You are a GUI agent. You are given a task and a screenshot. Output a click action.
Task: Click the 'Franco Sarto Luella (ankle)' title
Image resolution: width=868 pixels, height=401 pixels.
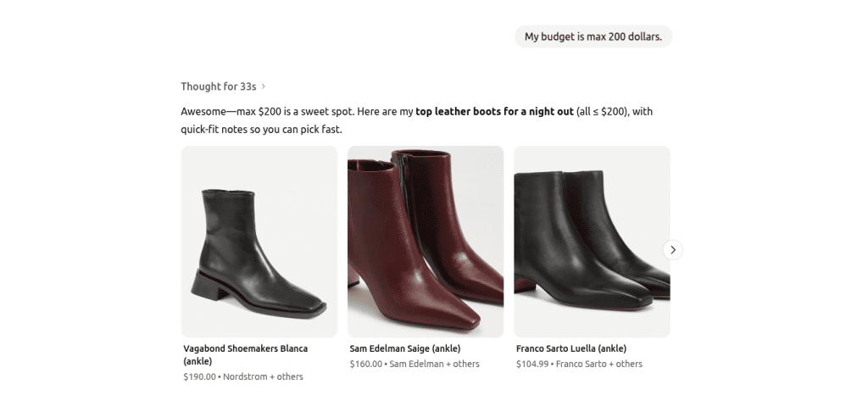(x=572, y=348)
